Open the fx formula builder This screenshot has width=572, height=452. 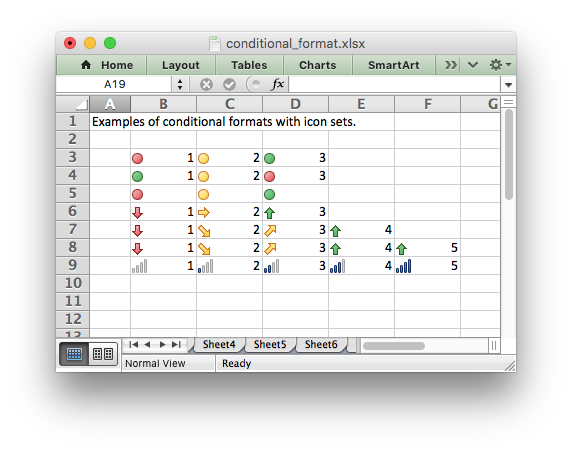pyautogui.click(x=277, y=84)
